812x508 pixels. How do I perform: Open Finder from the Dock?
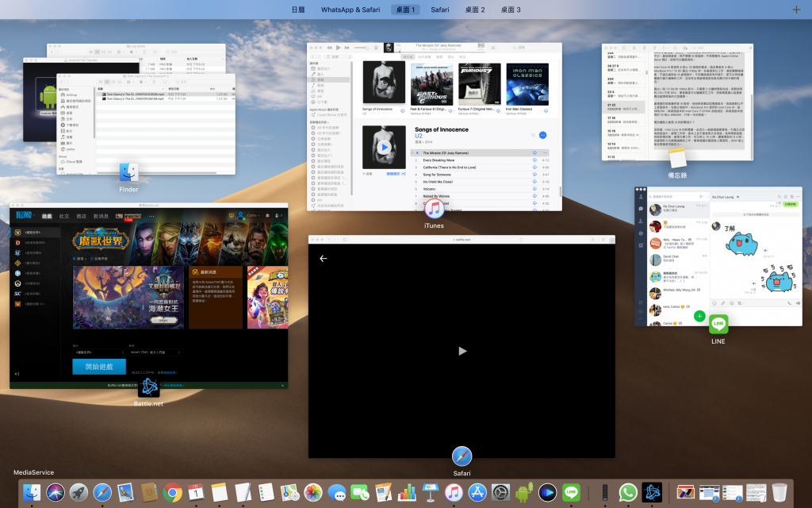point(32,492)
